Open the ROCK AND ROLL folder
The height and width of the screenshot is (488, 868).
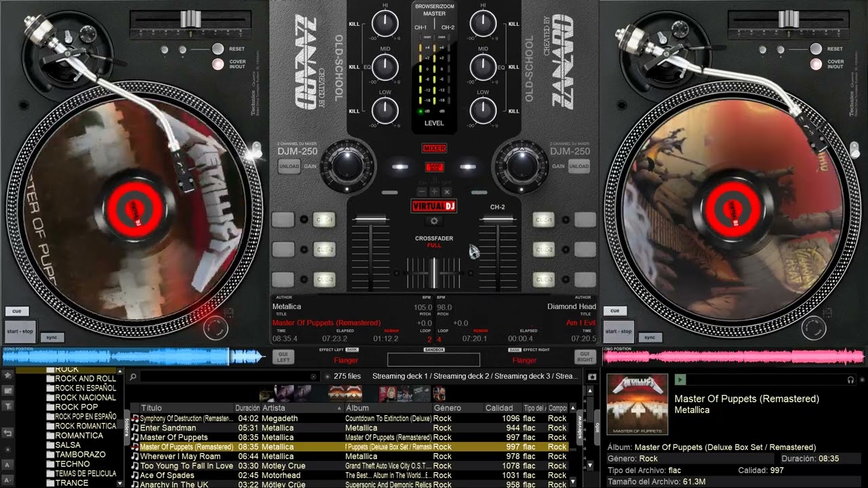coord(85,378)
